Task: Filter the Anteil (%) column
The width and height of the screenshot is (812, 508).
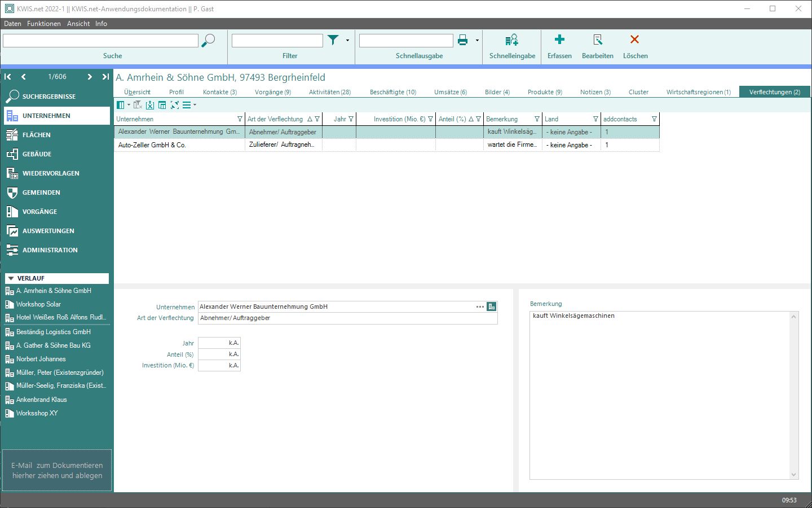Action: pos(479,119)
